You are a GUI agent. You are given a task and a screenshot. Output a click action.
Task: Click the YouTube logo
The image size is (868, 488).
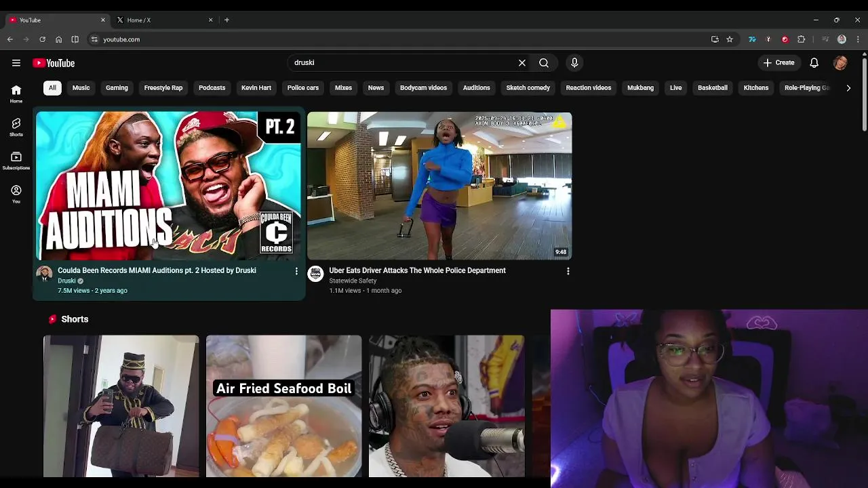(x=54, y=63)
